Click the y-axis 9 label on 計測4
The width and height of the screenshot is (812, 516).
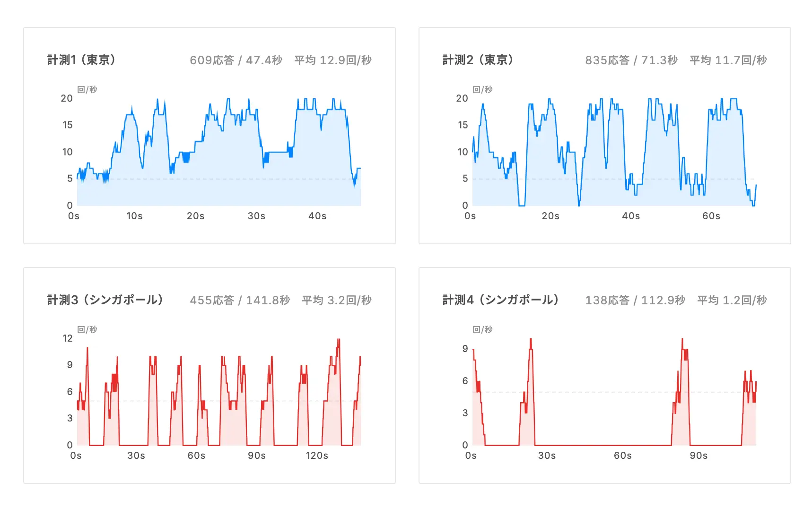coord(465,349)
